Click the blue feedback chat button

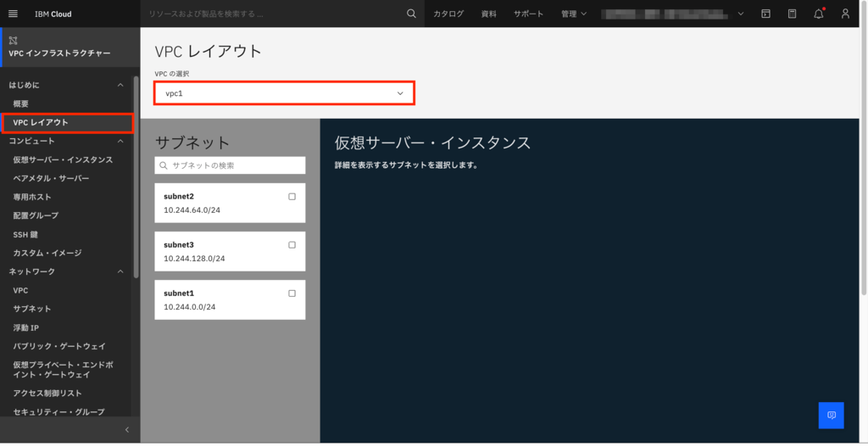pyautogui.click(x=831, y=416)
